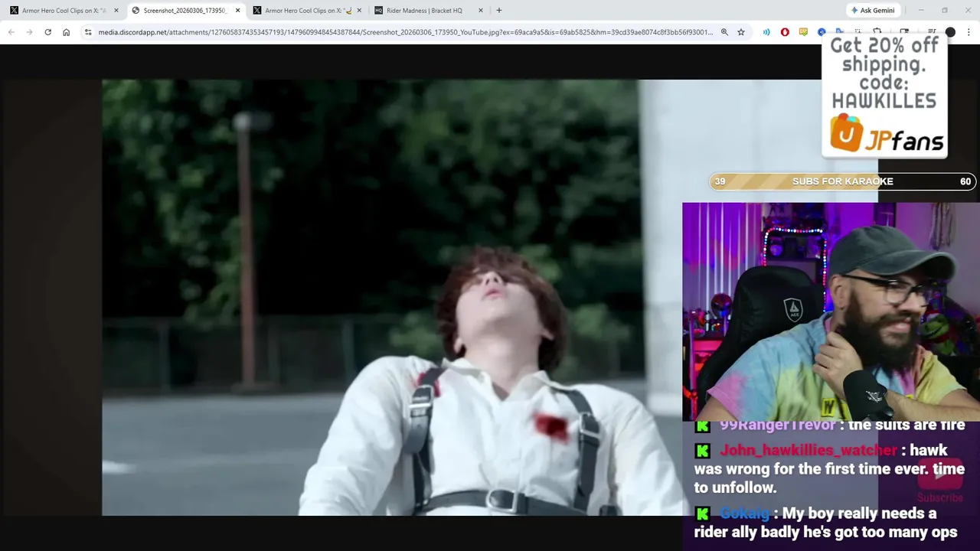Click the browser forward arrow

click(x=29, y=32)
